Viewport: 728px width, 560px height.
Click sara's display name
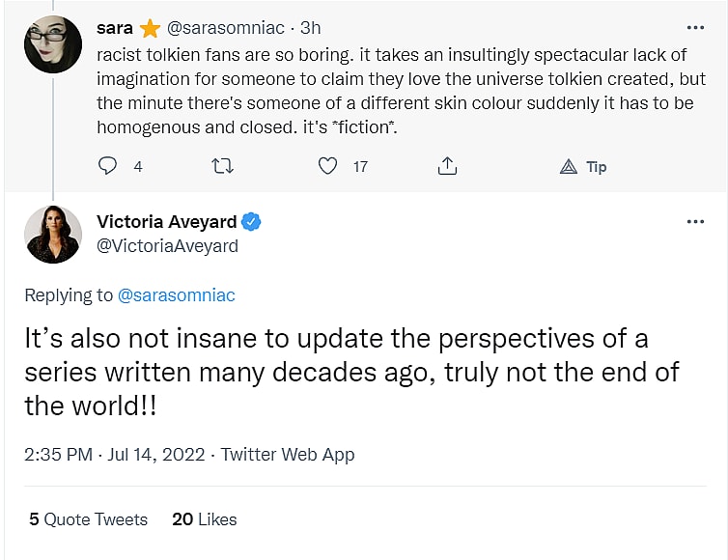tap(115, 28)
